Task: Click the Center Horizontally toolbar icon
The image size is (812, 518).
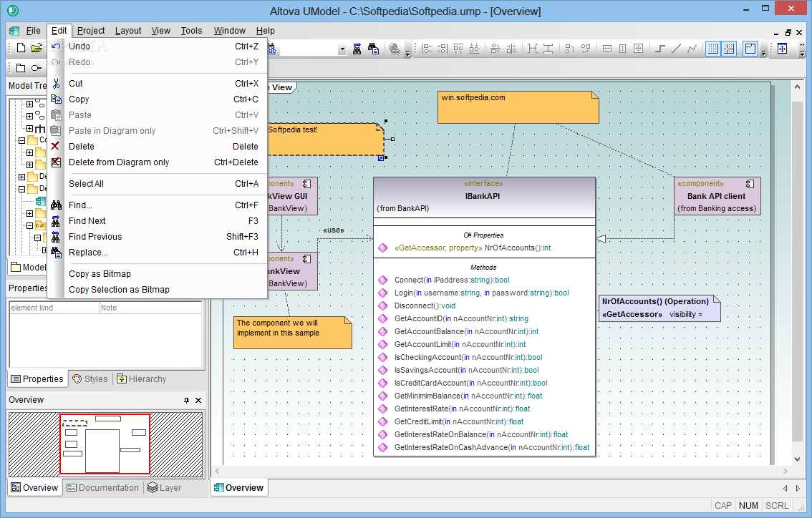Action: tap(496, 49)
